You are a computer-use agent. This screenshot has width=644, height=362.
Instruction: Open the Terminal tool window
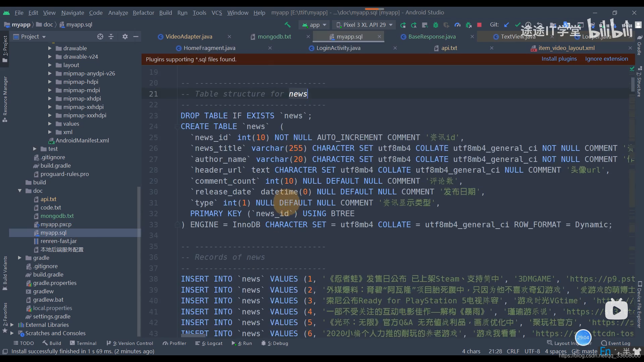pyautogui.click(x=83, y=343)
